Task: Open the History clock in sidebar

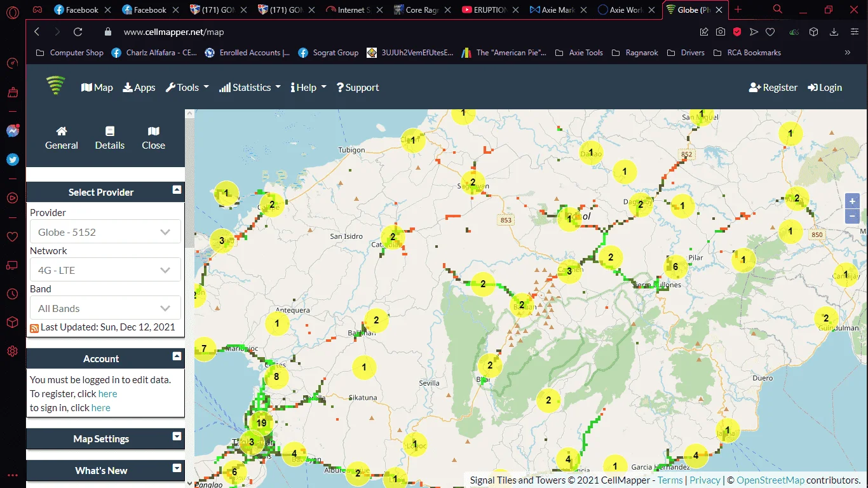Action: coord(12,294)
